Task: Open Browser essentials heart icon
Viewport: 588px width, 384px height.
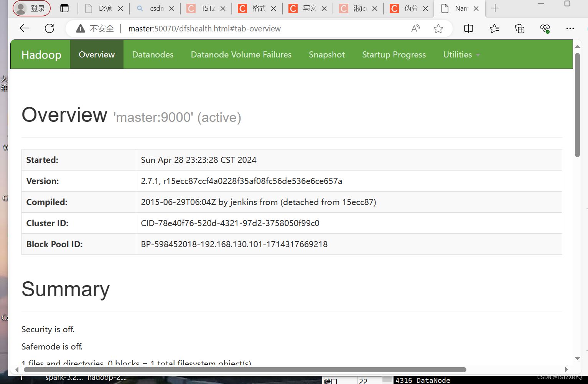Action: click(x=545, y=28)
